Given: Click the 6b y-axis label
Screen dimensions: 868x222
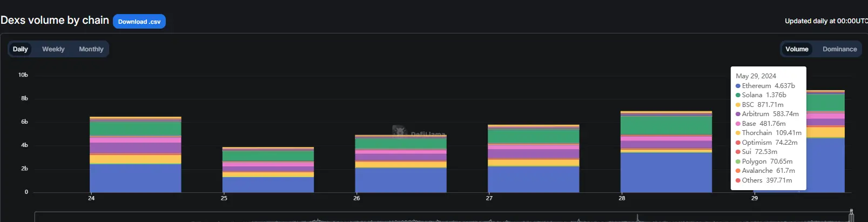Looking at the screenshot, I should point(25,122).
